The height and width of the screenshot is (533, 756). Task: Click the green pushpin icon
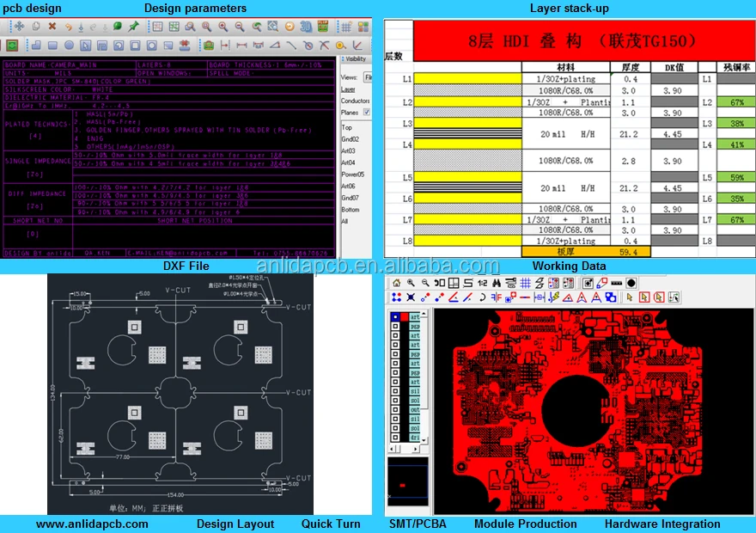pos(133,27)
